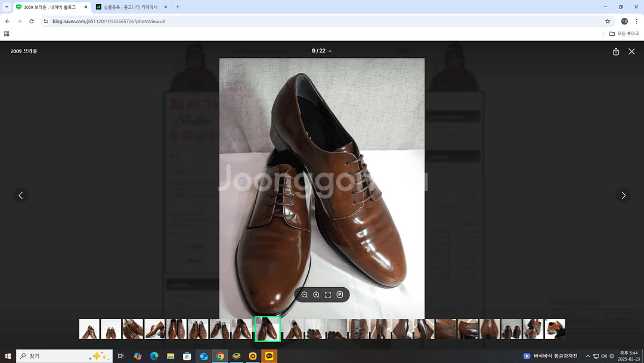Bookmark this page with the star icon
This screenshot has height=363, width=644.
pyautogui.click(x=608, y=21)
